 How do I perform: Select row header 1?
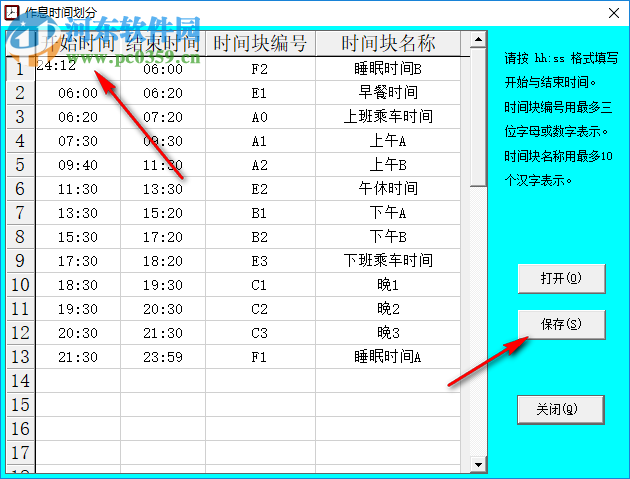point(20,69)
